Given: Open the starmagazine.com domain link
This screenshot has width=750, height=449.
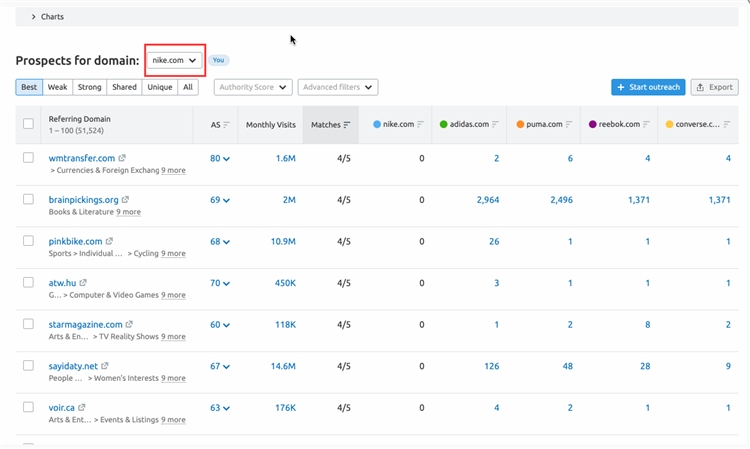Looking at the screenshot, I should tap(86, 324).
